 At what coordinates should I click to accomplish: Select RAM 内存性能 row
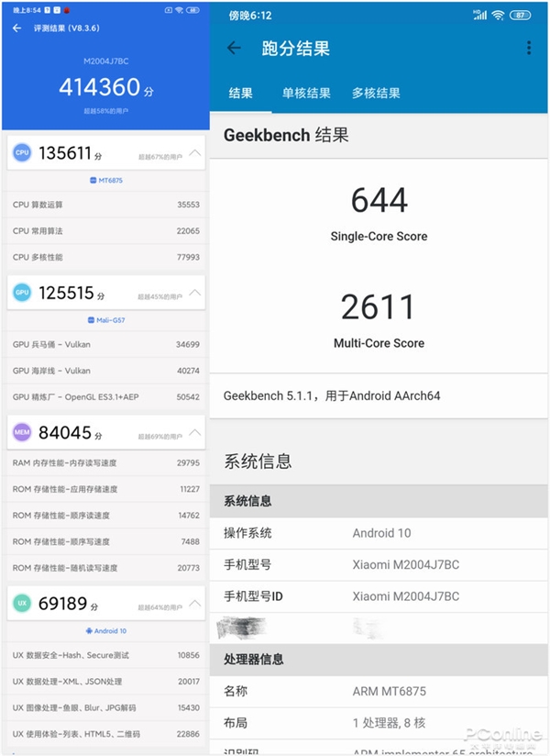coord(106,462)
